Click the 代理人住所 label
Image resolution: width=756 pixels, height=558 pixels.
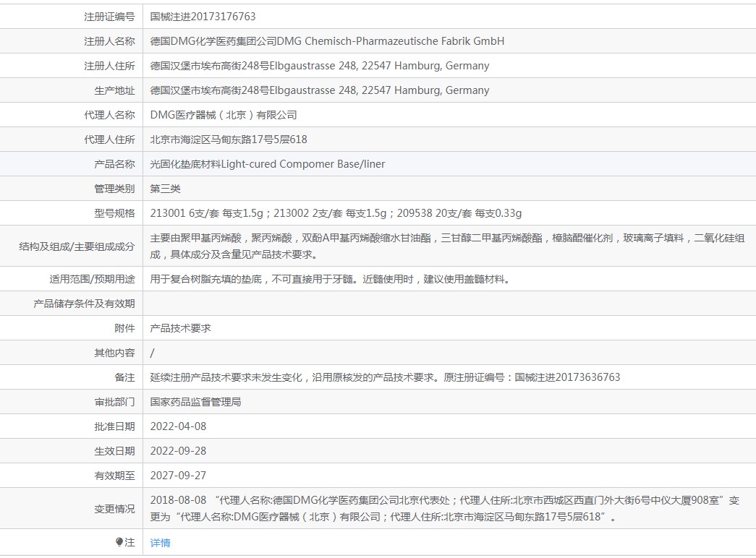tap(109, 139)
